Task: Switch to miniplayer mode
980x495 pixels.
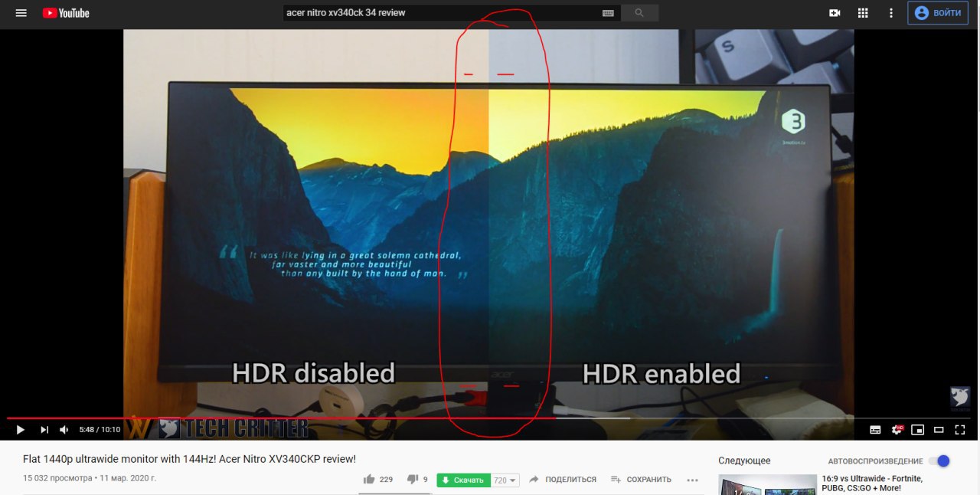Action: click(917, 430)
